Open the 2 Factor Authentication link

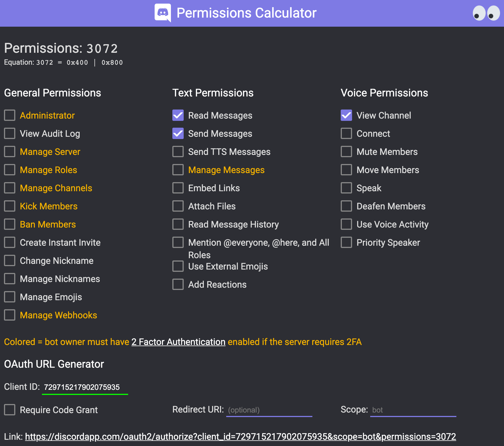[178, 342]
